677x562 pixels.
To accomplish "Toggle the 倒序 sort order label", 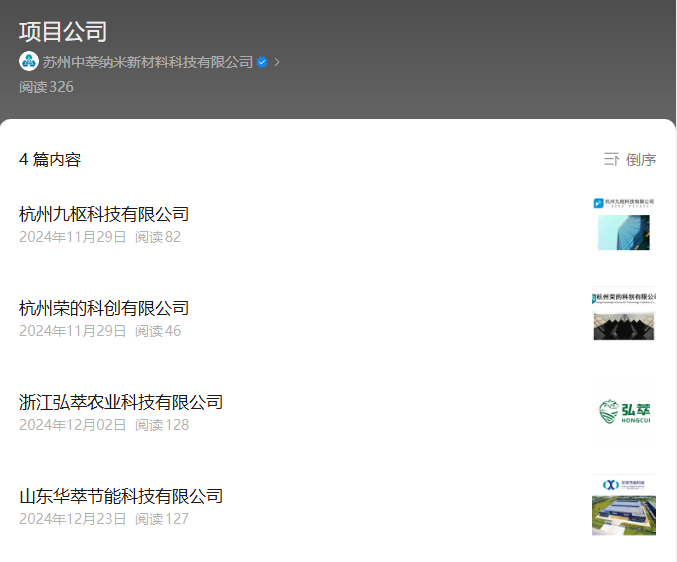I will [x=641, y=160].
